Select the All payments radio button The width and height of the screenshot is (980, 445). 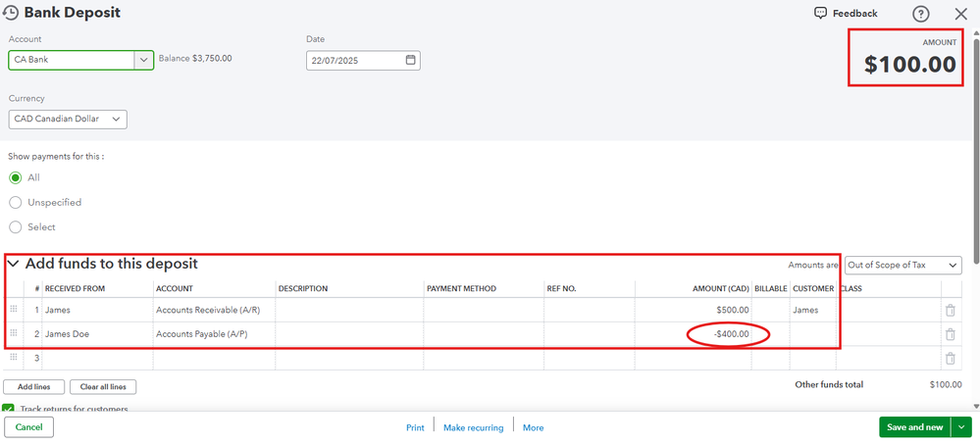(x=15, y=177)
